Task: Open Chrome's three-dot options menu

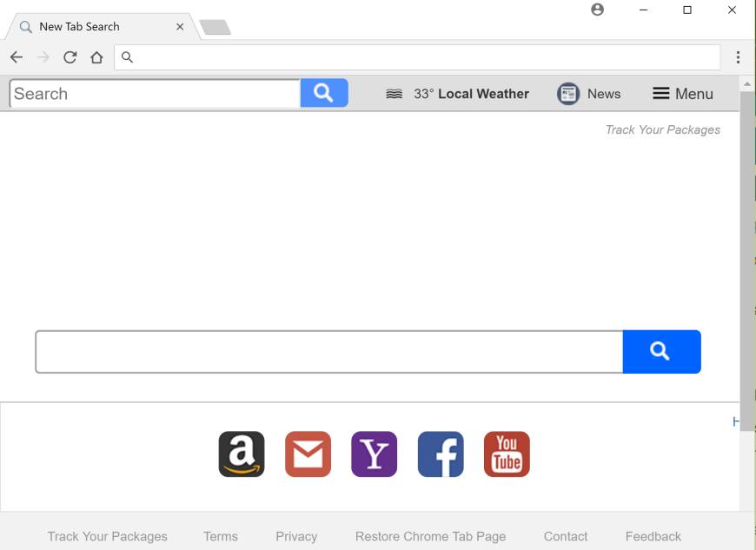Action: [x=738, y=57]
